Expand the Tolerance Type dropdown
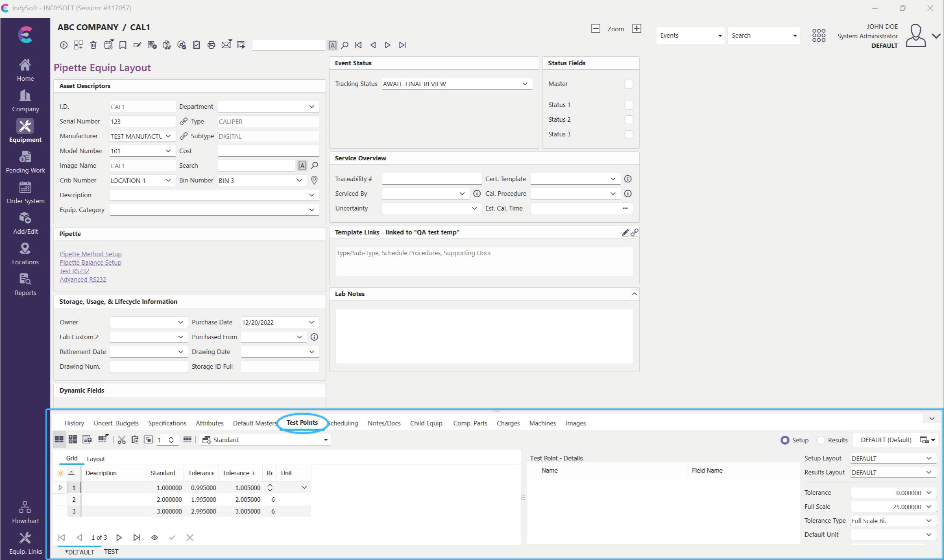The height and width of the screenshot is (560, 944). (929, 521)
